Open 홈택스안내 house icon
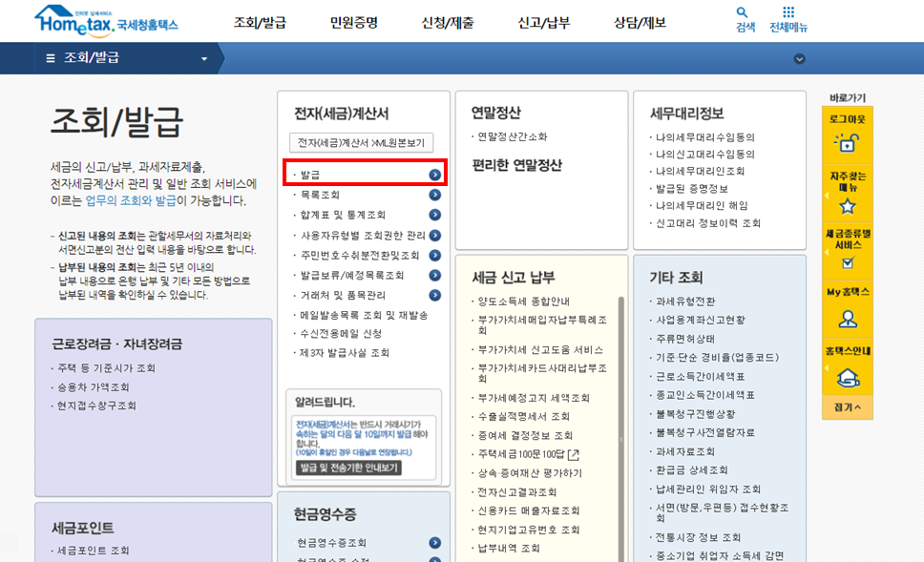The height and width of the screenshot is (562, 924). tap(848, 378)
